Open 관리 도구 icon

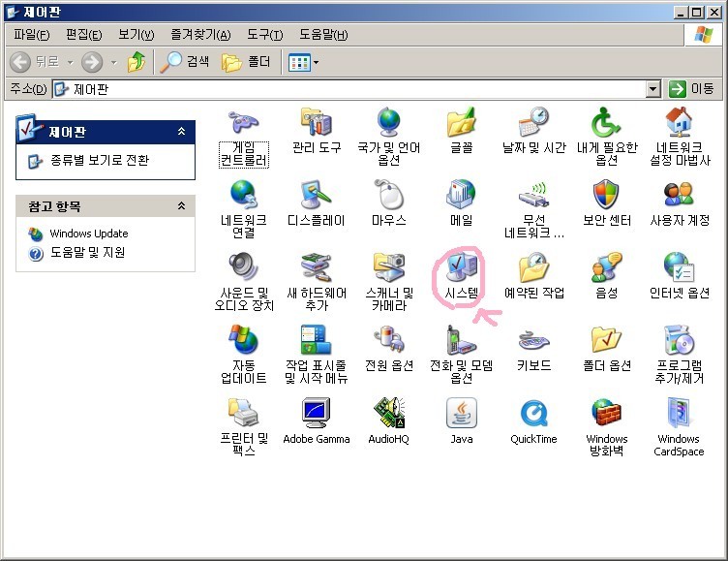(317, 131)
